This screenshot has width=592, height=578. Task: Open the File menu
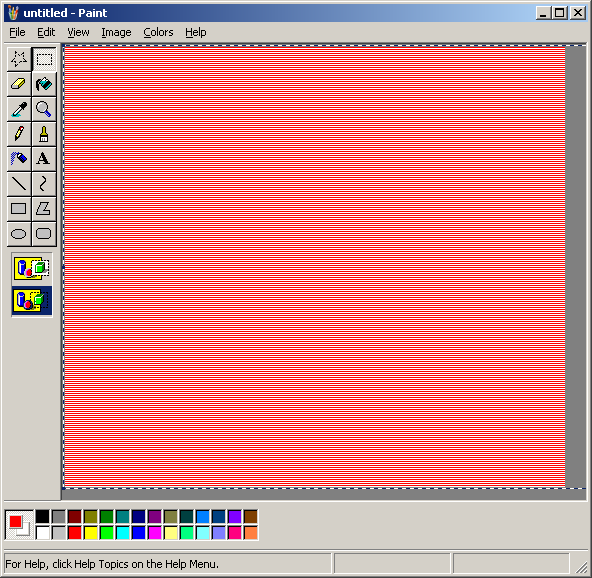(17, 32)
